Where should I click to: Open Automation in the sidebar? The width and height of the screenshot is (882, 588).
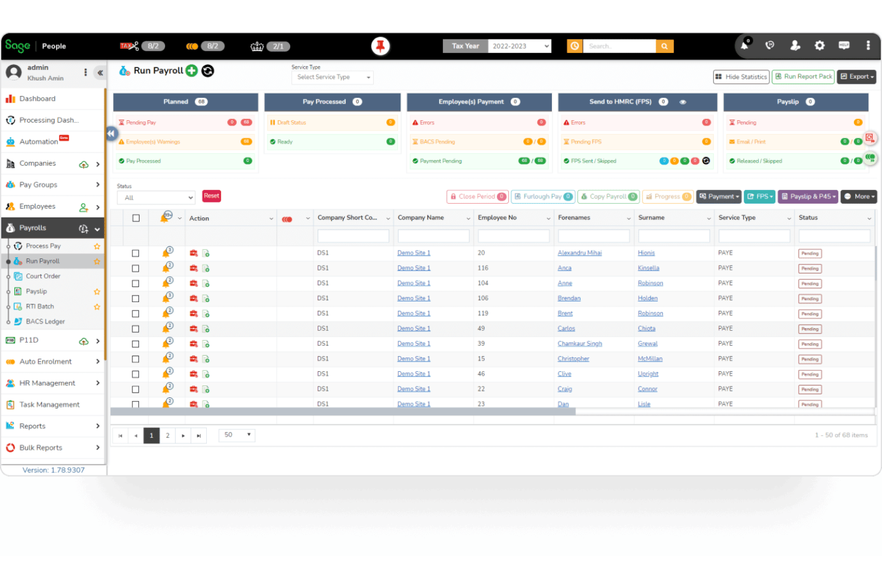point(39,142)
